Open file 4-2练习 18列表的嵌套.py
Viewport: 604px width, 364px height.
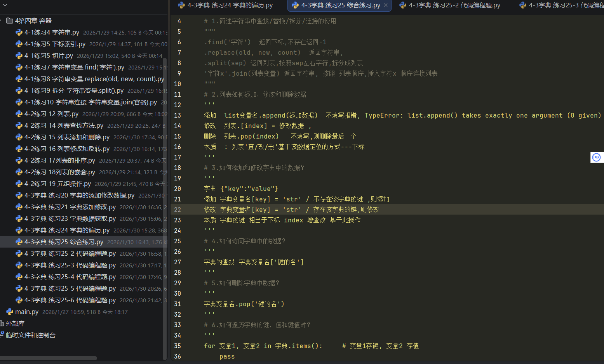60,172
